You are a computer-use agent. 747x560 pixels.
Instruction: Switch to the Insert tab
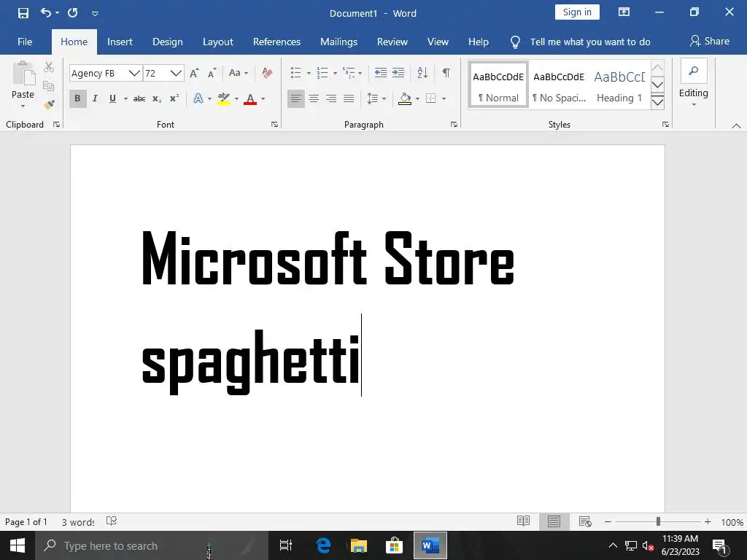click(120, 42)
